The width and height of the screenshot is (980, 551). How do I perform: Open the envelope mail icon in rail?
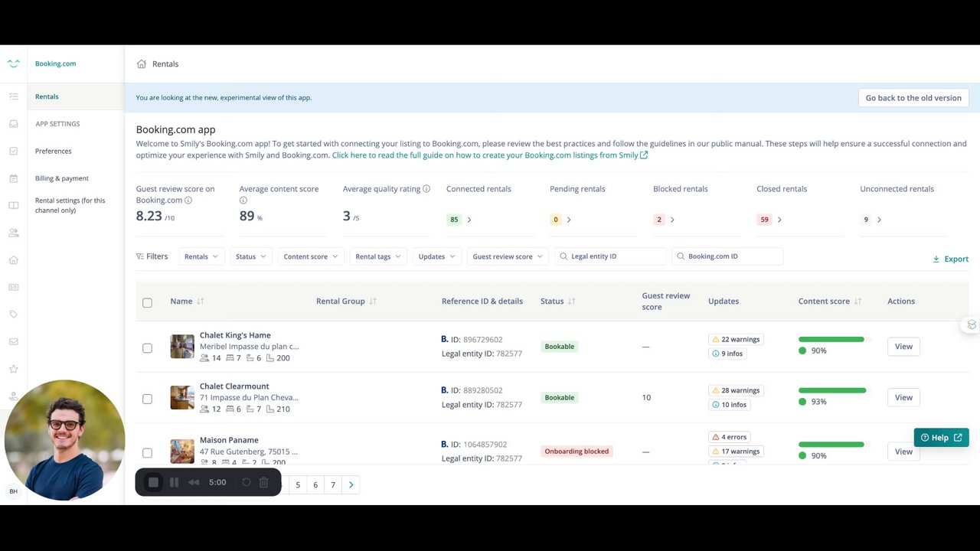pyautogui.click(x=13, y=342)
